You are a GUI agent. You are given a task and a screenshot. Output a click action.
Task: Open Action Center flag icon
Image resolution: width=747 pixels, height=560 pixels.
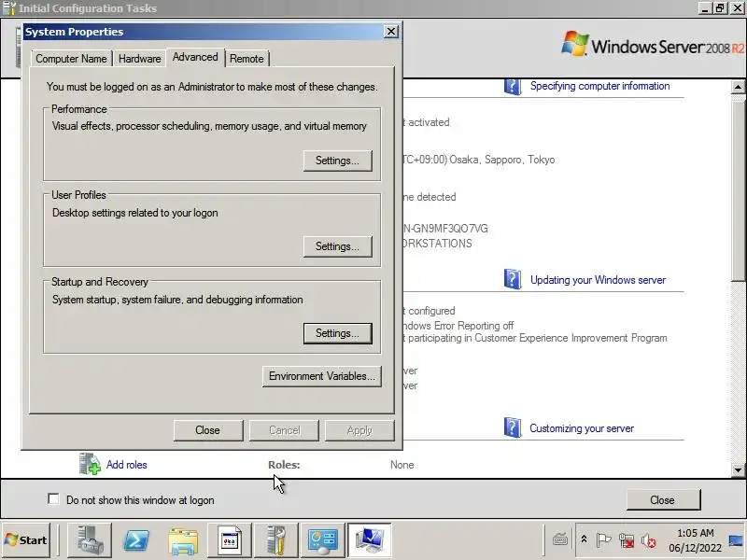click(x=603, y=540)
